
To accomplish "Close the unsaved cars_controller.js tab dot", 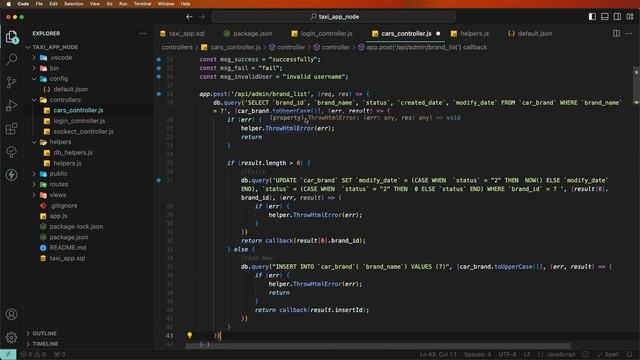I will click(438, 33).
